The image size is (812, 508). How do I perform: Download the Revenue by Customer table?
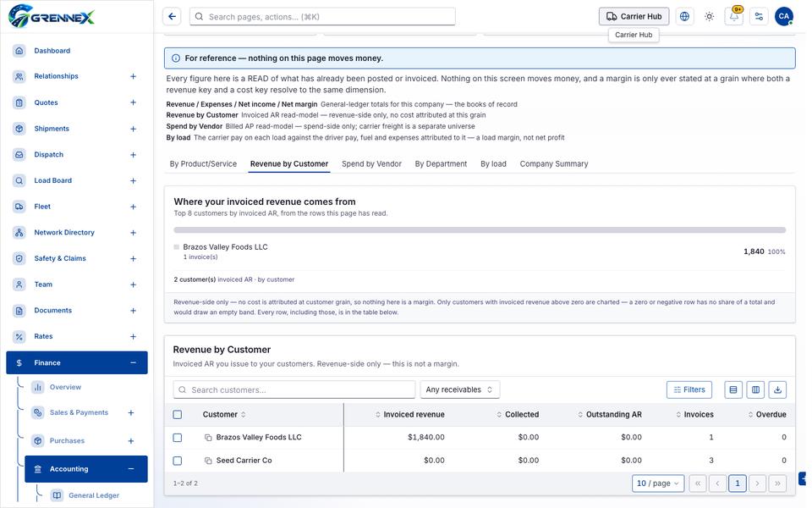pos(778,389)
